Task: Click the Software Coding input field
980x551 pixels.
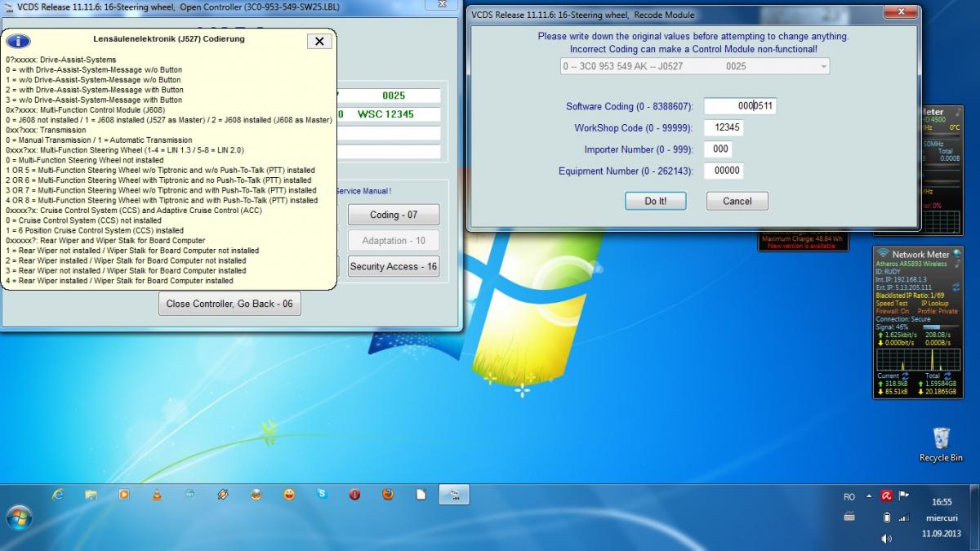Action: click(739, 106)
